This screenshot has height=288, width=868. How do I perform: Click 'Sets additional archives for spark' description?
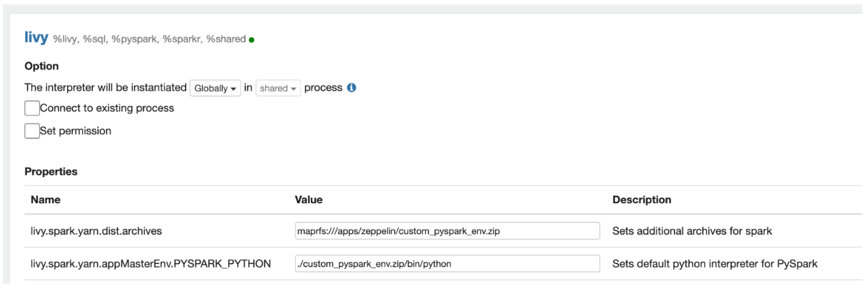point(692,232)
